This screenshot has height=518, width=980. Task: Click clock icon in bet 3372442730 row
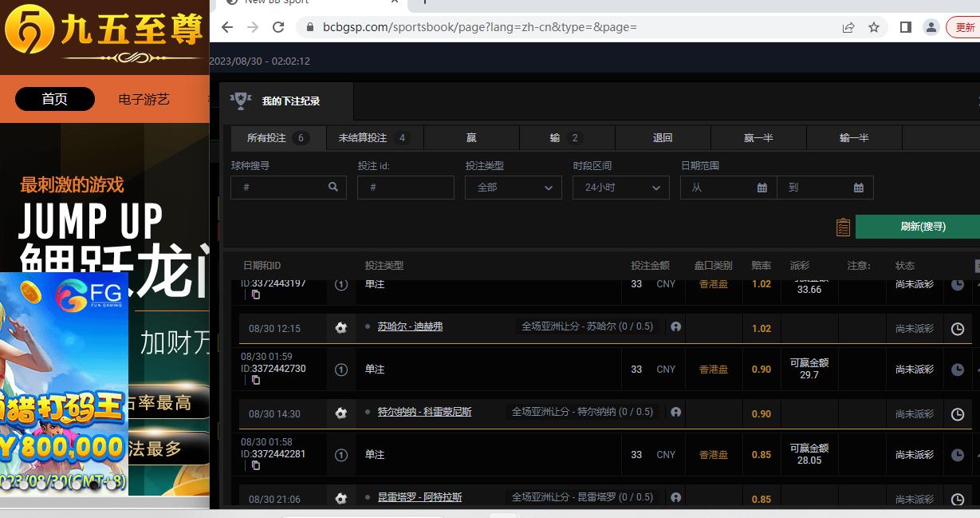958,370
